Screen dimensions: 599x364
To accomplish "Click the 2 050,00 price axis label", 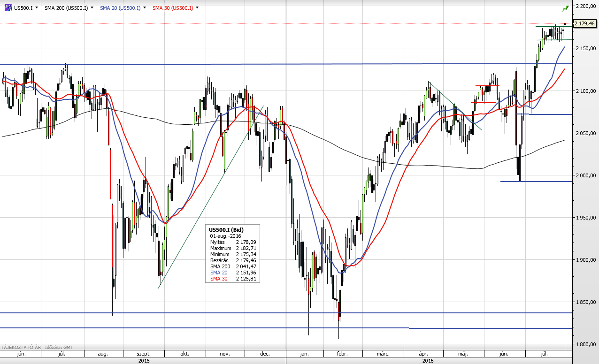I will (585, 133).
